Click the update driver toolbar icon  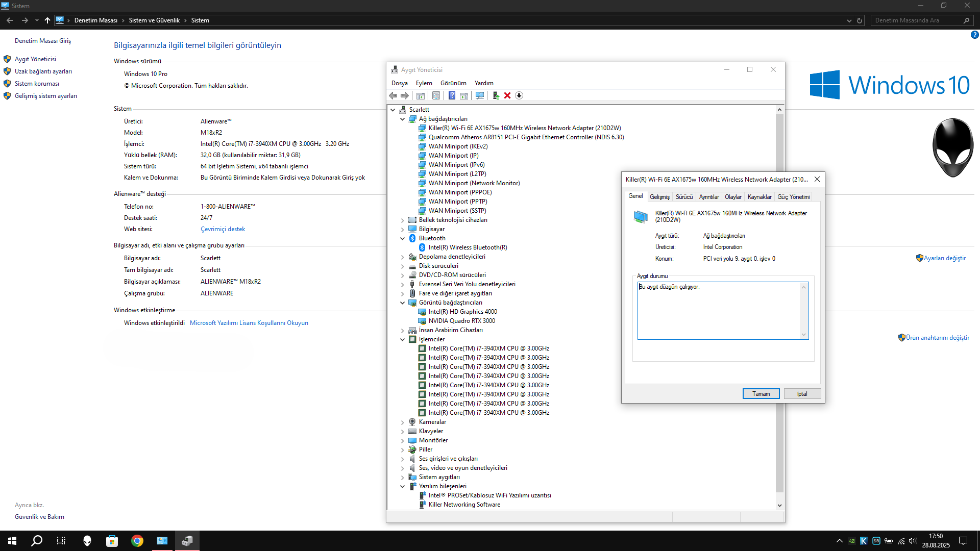(x=495, y=95)
